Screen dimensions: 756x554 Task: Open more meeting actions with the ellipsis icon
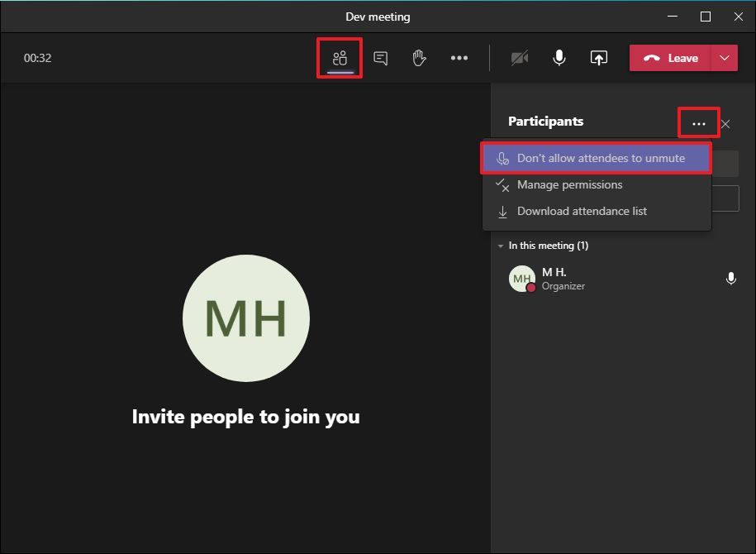(x=459, y=57)
